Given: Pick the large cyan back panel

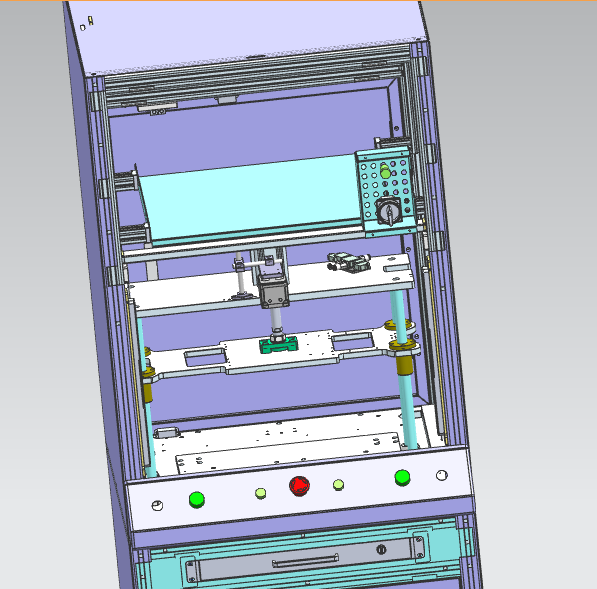Looking at the screenshot, I should click(x=250, y=197).
